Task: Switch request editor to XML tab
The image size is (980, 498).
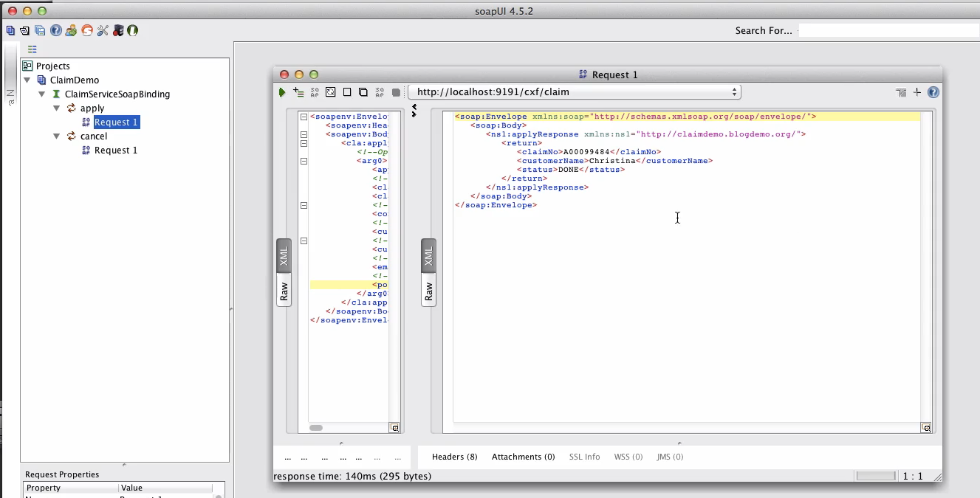Action: [x=284, y=257]
